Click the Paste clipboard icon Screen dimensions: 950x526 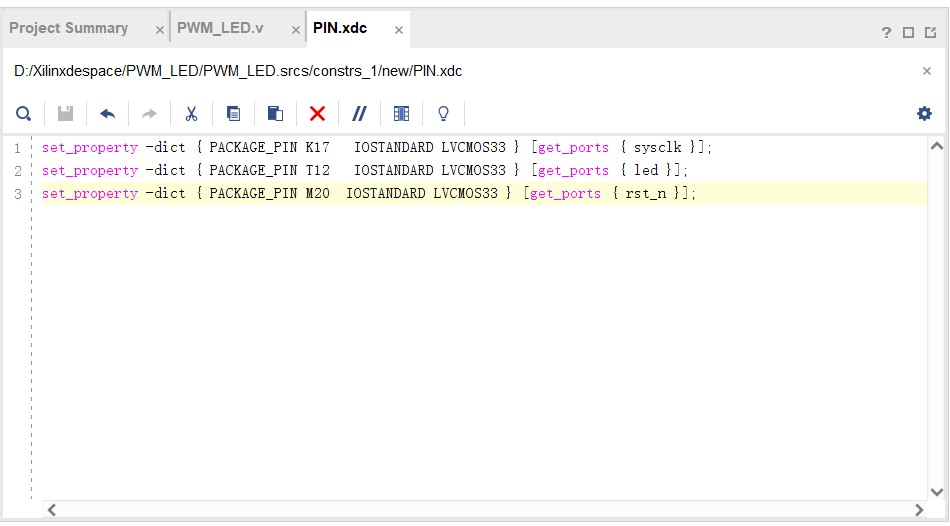coord(275,114)
